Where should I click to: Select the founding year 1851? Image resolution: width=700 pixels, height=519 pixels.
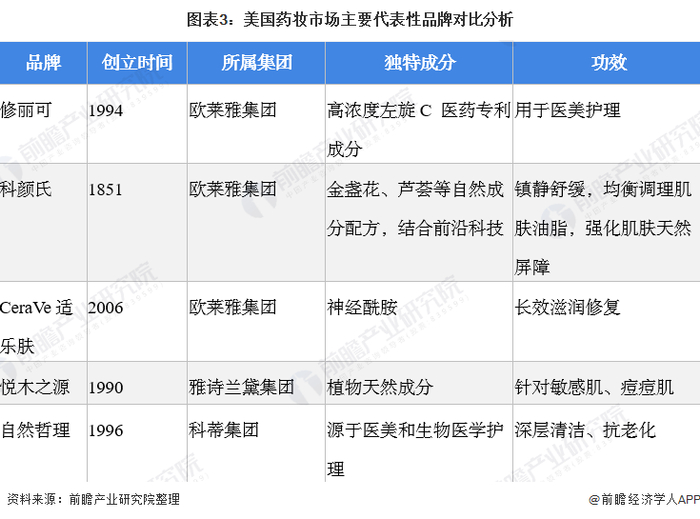tap(105, 190)
